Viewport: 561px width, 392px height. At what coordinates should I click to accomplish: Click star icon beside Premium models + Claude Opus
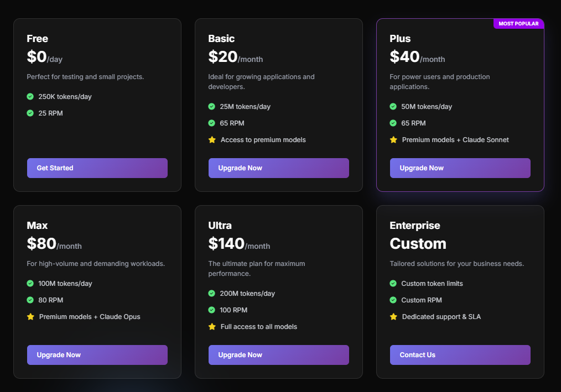(x=30, y=317)
